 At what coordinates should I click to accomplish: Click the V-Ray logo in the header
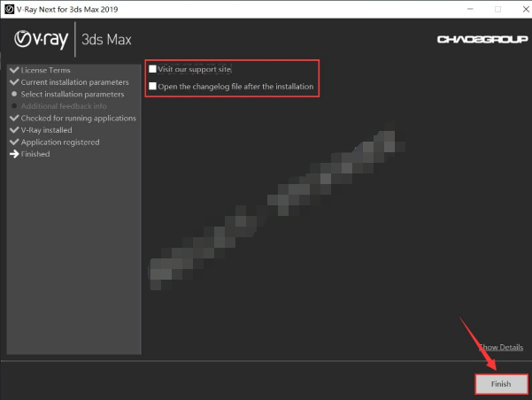pyautogui.click(x=42, y=39)
